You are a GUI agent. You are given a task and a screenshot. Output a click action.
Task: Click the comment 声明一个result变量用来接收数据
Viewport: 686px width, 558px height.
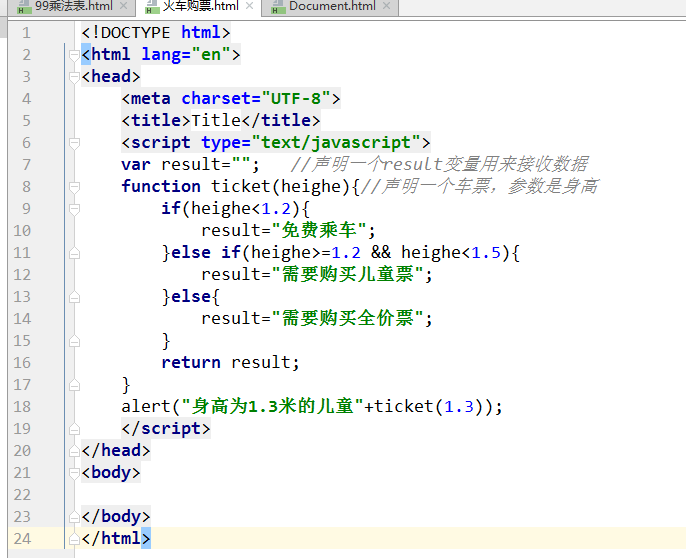tap(439, 165)
